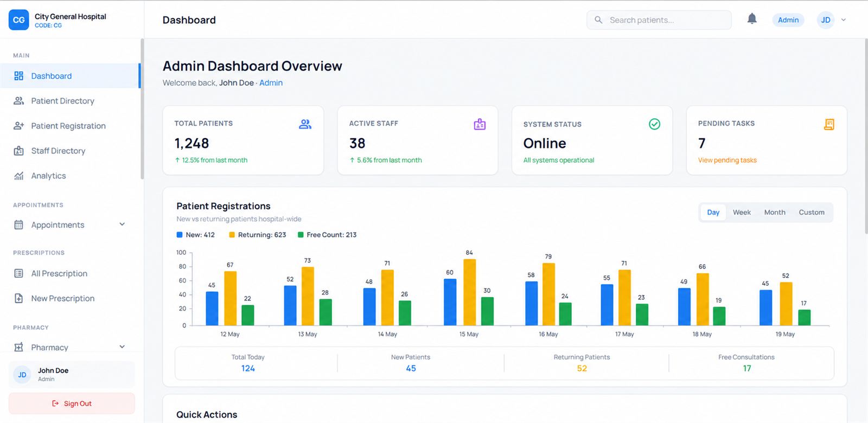Click the Patient Directory people icon
The width and height of the screenshot is (868, 423).
pos(18,101)
